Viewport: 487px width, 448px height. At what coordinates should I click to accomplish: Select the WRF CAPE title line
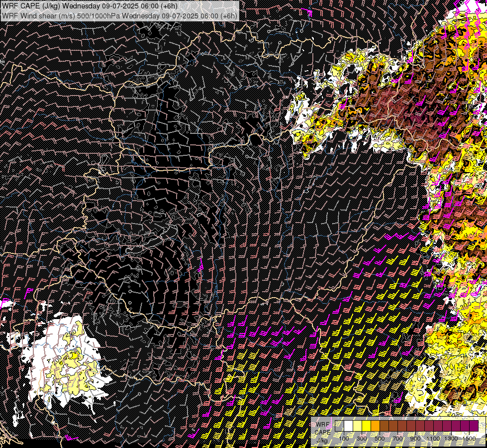tap(90, 6)
